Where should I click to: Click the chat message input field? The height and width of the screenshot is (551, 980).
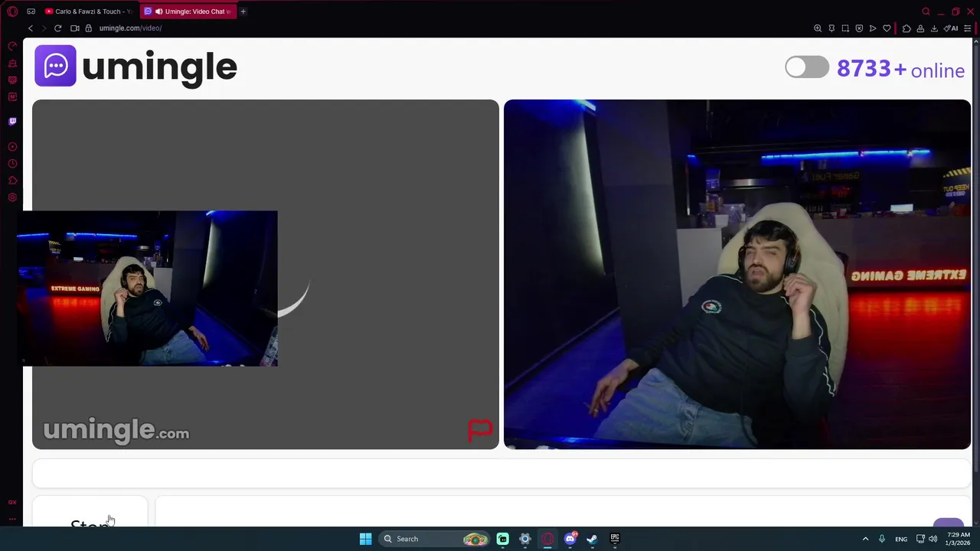[563, 512]
